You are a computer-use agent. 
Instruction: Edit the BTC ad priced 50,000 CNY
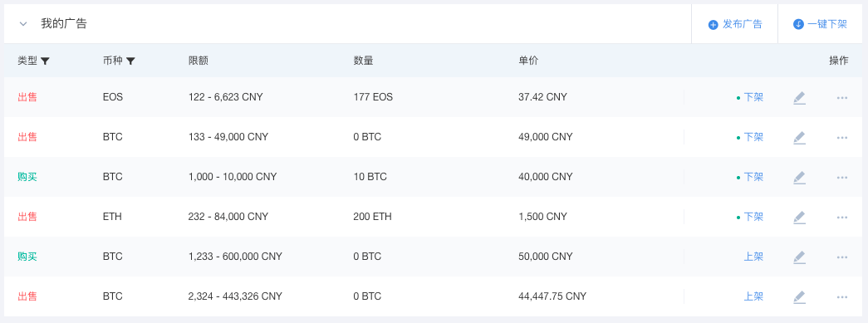(x=799, y=257)
